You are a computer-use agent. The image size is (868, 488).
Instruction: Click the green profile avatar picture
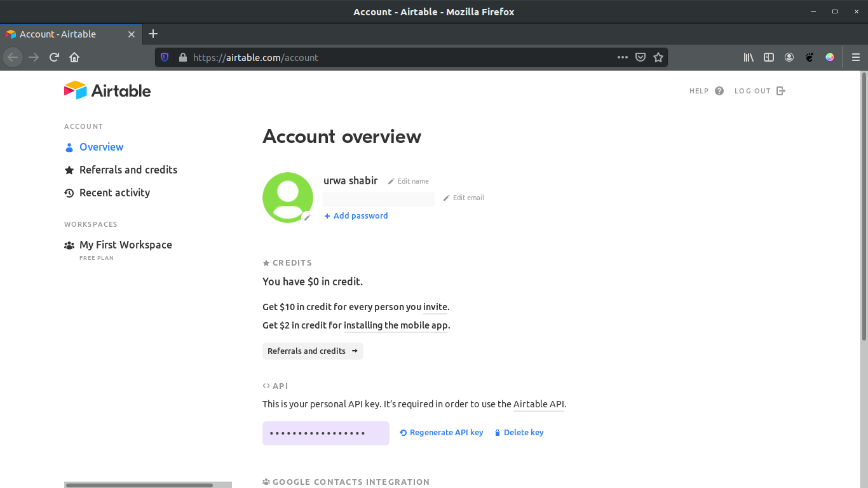(x=288, y=198)
